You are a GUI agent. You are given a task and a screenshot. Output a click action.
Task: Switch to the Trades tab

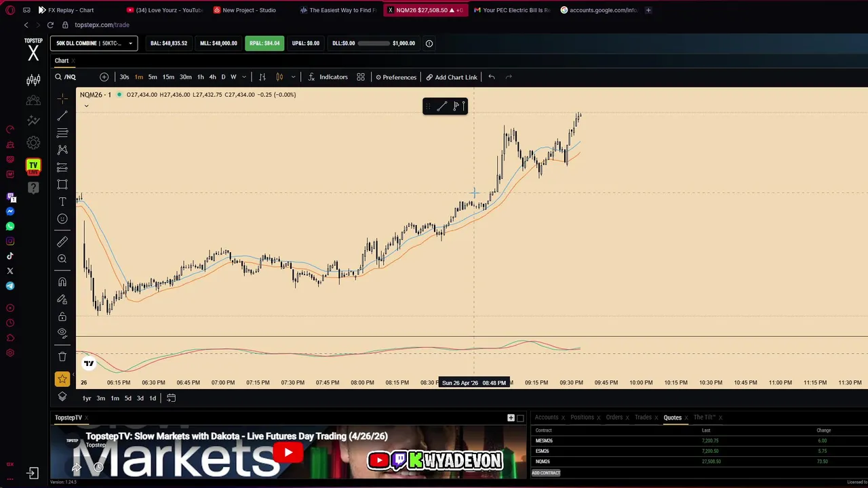[643, 418]
